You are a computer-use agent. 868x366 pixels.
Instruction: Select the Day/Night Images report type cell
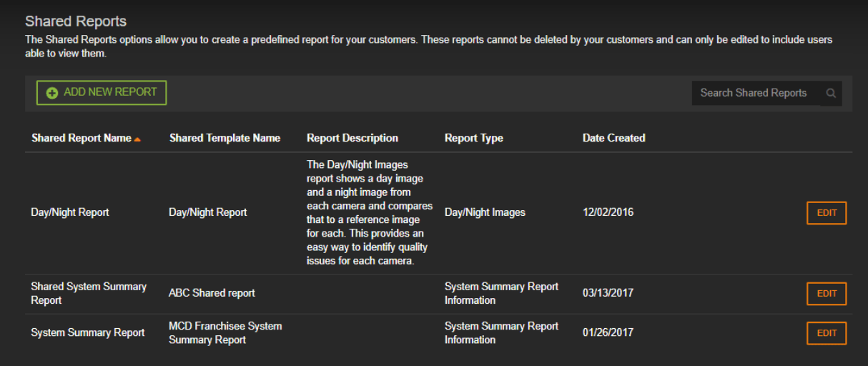(x=485, y=212)
